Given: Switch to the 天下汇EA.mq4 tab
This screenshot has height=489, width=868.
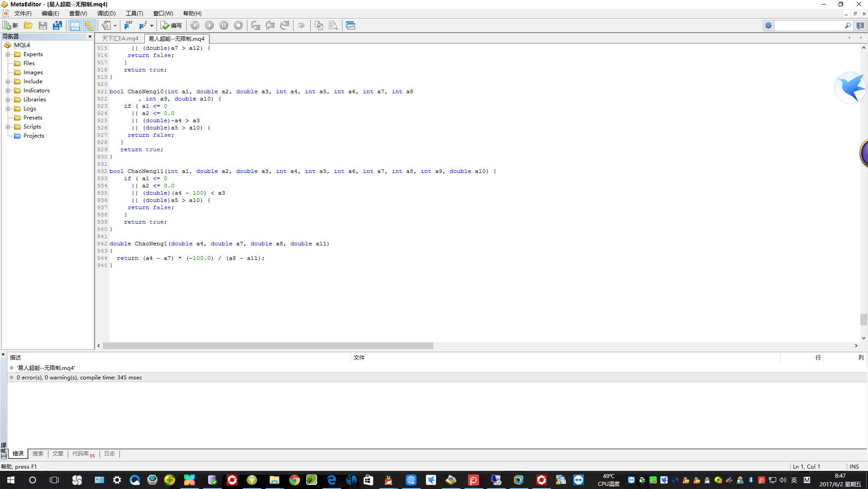Looking at the screenshot, I should tap(120, 38).
